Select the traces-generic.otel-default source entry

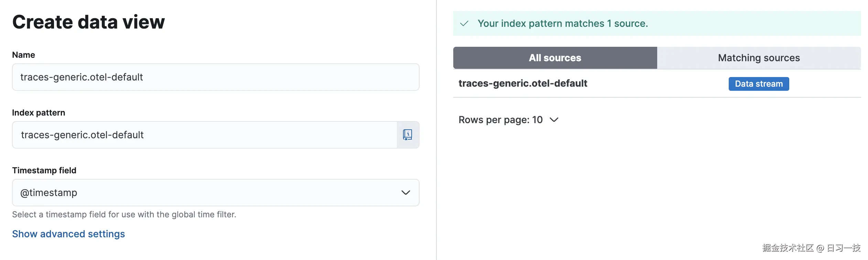523,83
